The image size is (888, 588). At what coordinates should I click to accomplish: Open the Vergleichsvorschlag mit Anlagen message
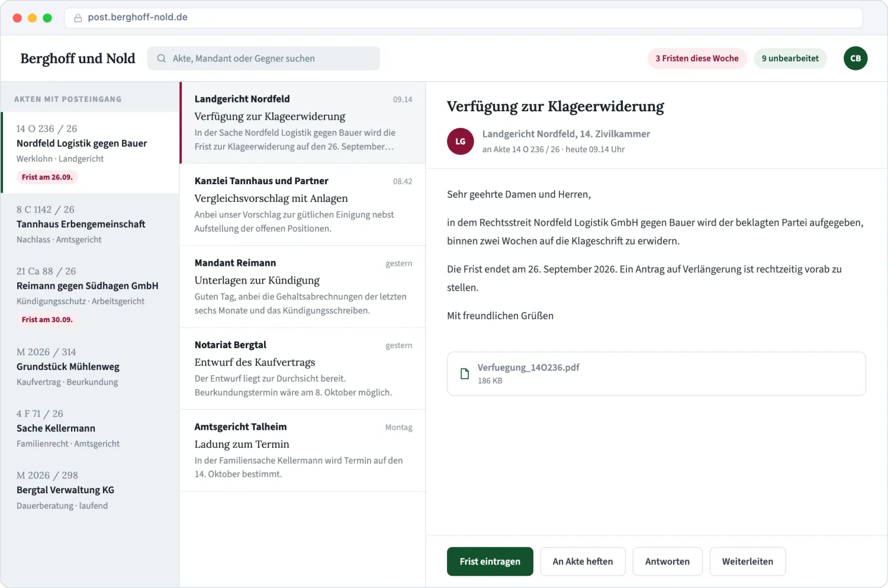303,205
